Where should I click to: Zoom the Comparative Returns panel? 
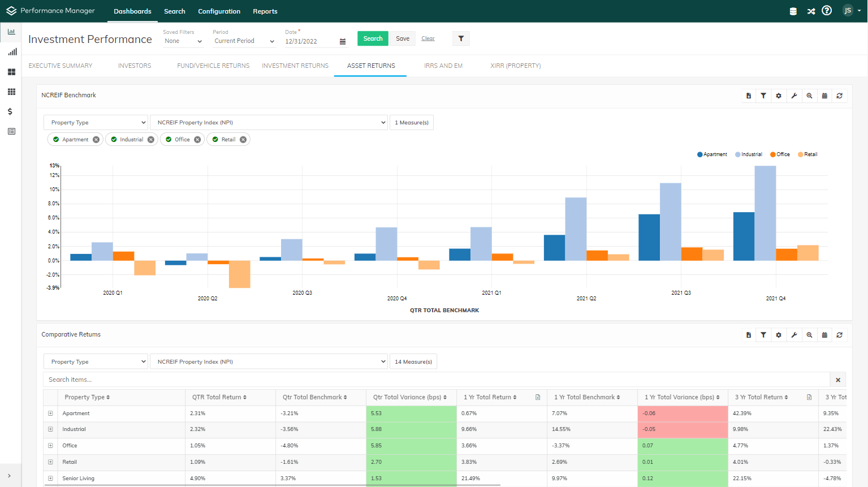(809, 335)
